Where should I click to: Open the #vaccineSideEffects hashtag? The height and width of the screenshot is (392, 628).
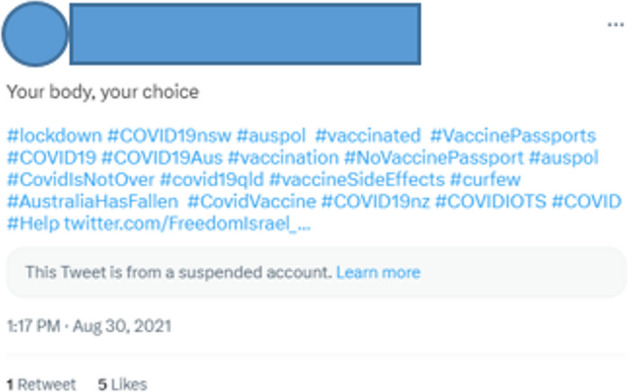coord(357,180)
